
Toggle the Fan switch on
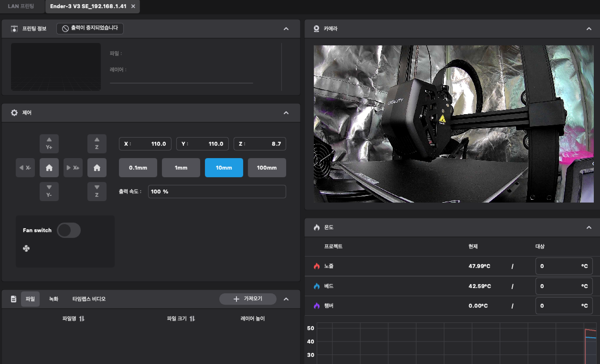(69, 230)
